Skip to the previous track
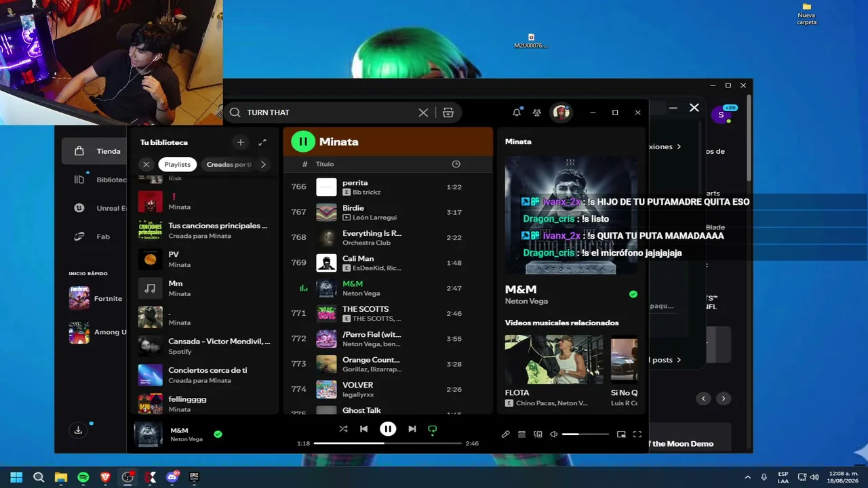The width and height of the screenshot is (868, 488). [x=363, y=429]
